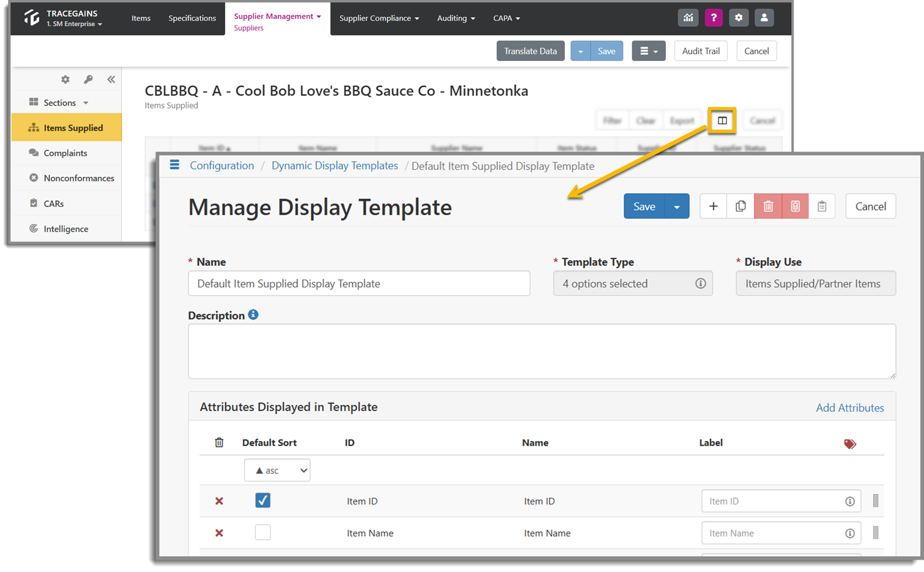
Task: Expand the Sections sidebar dropdown
Action: pos(59,103)
